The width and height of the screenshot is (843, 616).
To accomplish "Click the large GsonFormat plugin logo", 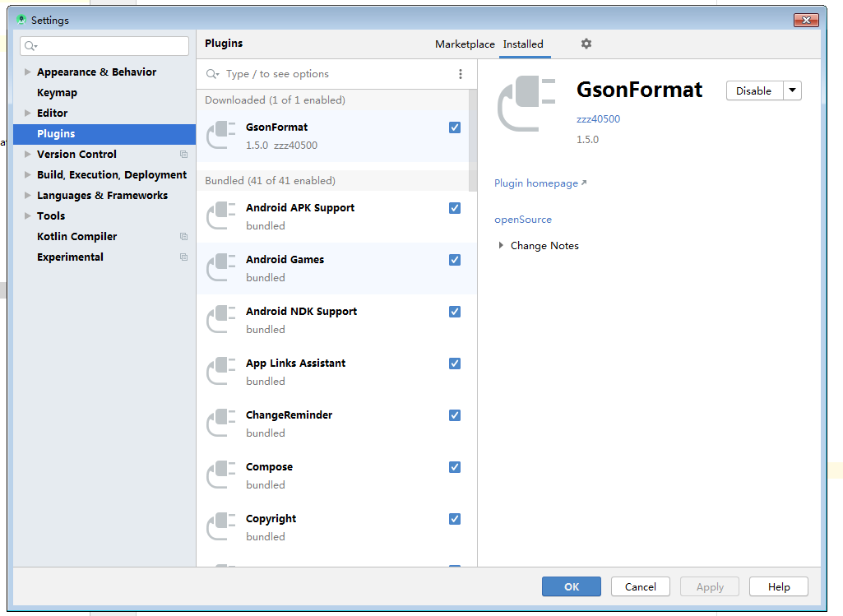I will [526, 104].
